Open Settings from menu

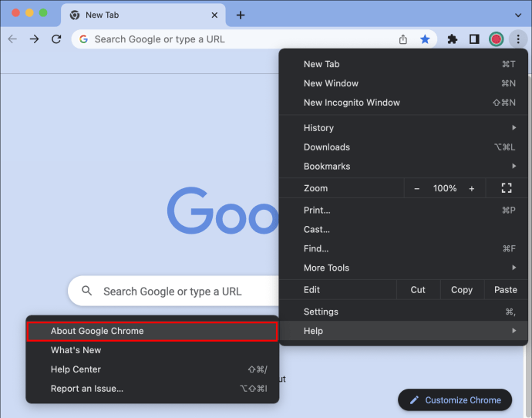(403, 312)
